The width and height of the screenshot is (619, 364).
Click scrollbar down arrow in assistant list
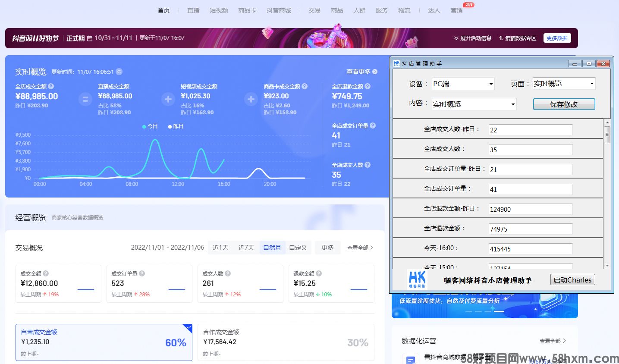tap(607, 265)
